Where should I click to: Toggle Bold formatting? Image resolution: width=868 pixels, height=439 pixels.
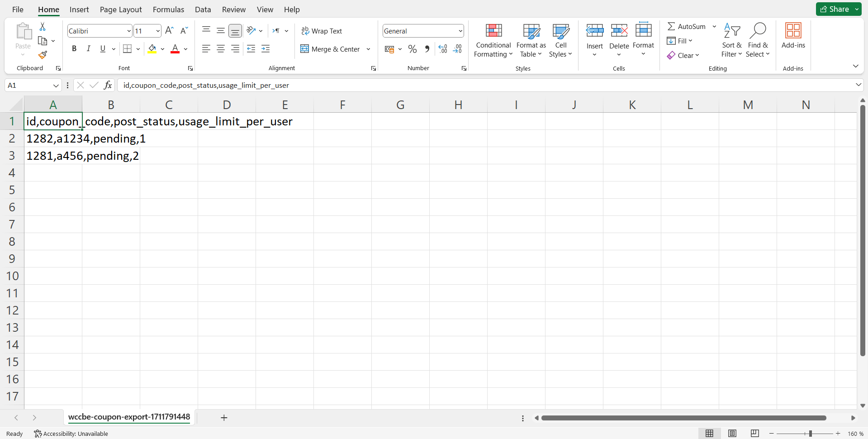click(74, 49)
